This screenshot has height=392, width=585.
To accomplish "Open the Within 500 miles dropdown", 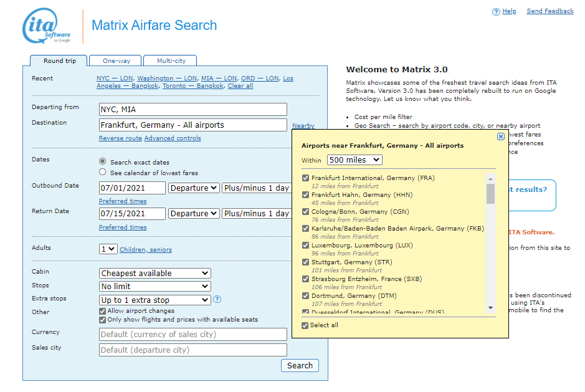I will click(x=354, y=160).
